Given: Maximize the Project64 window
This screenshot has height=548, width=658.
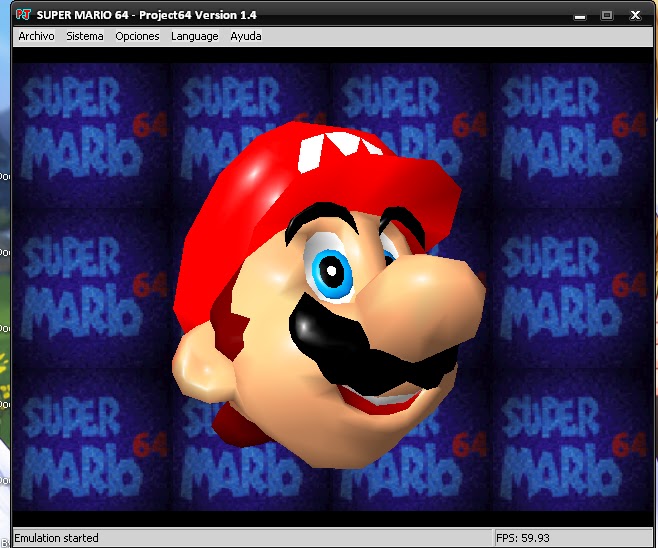Looking at the screenshot, I should point(606,15).
